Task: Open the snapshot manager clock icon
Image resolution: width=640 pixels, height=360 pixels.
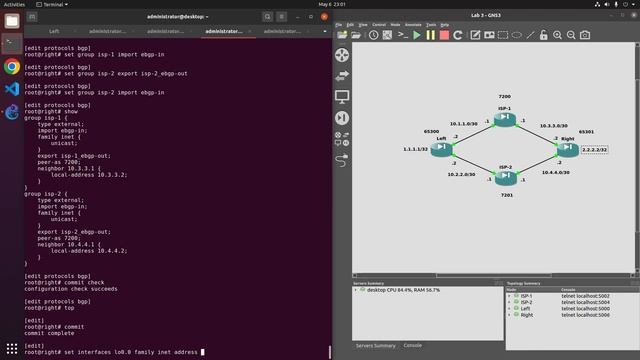Action: click(x=373, y=35)
